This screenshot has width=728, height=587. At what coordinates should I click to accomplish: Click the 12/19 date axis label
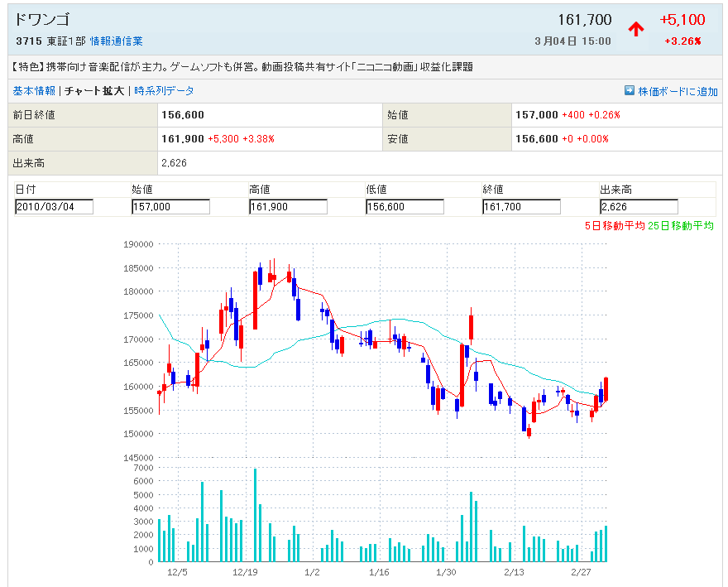pyautogui.click(x=245, y=572)
